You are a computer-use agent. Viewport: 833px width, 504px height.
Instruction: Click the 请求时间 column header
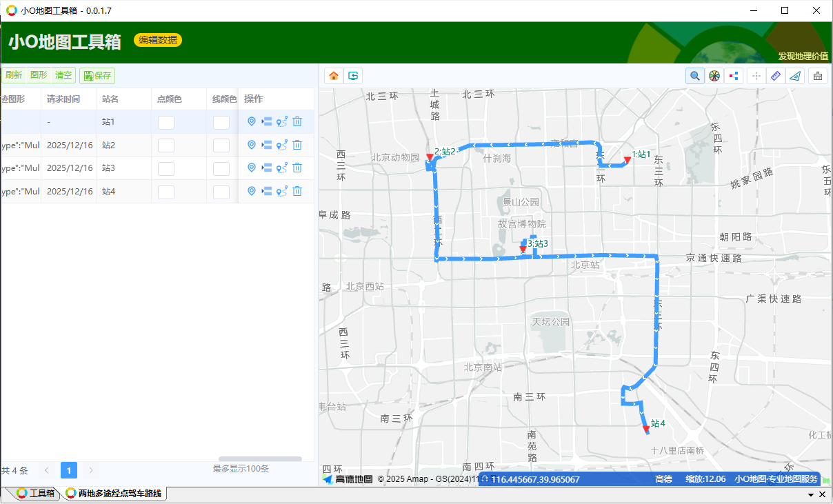click(69, 99)
